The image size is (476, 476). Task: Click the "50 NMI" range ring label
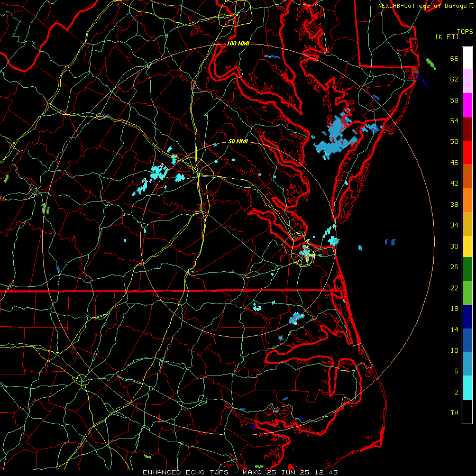coord(238,141)
